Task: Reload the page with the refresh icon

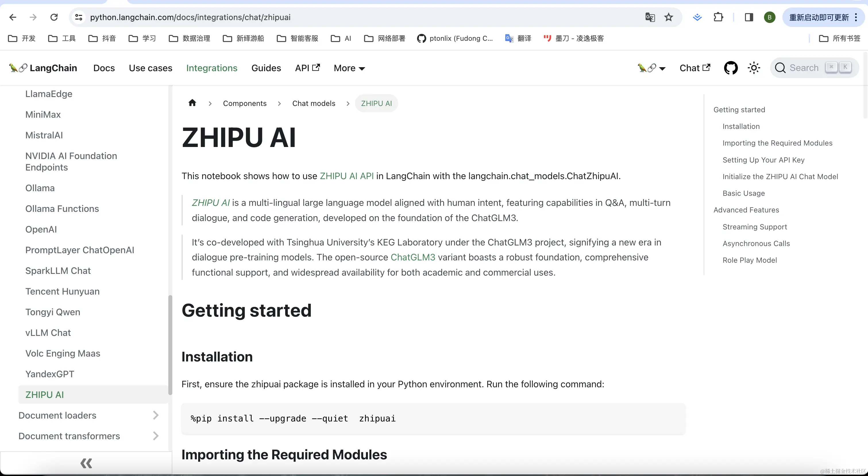Action: [x=54, y=17]
